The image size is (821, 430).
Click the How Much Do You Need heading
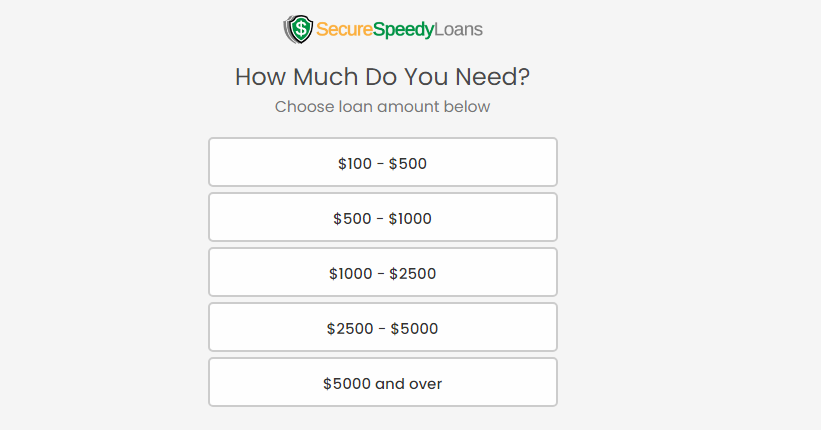tap(382, 77)
